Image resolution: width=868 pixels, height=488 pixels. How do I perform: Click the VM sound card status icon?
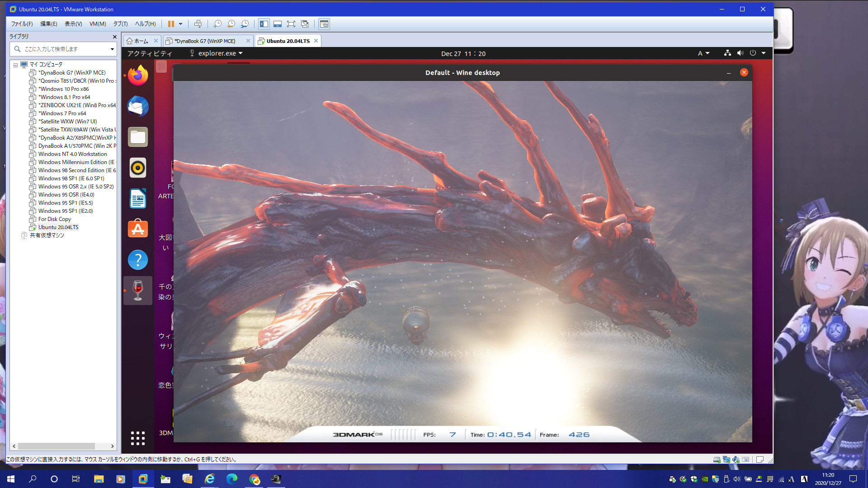pos(736,460)
